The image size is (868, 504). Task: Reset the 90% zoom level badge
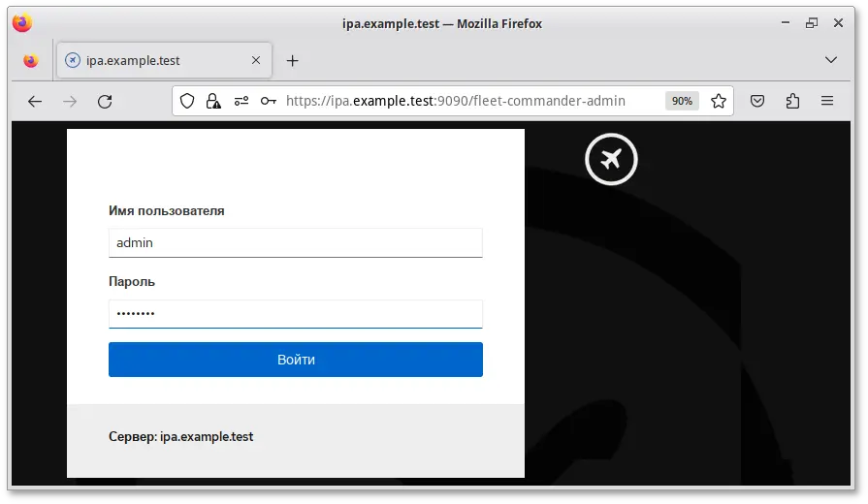(682, 101)
